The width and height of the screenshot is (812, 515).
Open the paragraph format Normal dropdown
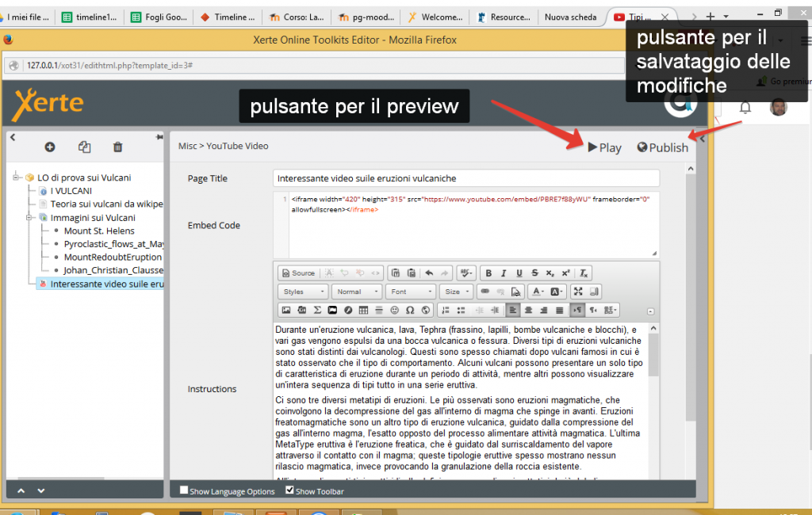(x=358, y=292)
